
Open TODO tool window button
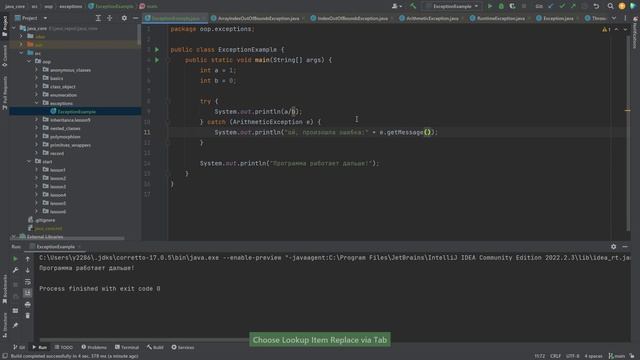[x=63, y=347]
